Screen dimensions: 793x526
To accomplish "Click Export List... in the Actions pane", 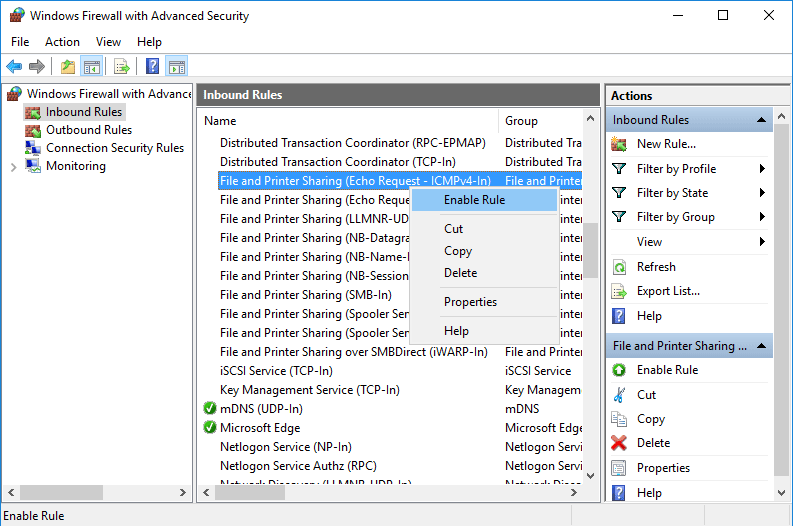I will 668,291.
